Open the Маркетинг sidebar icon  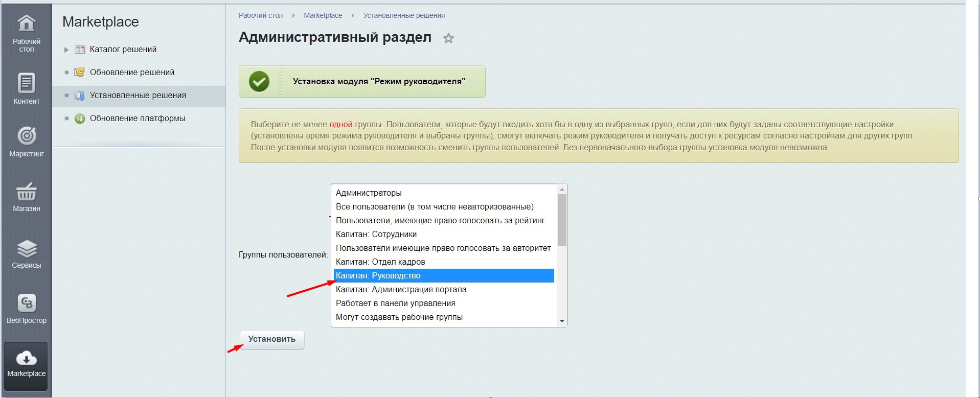click(26, 136)
